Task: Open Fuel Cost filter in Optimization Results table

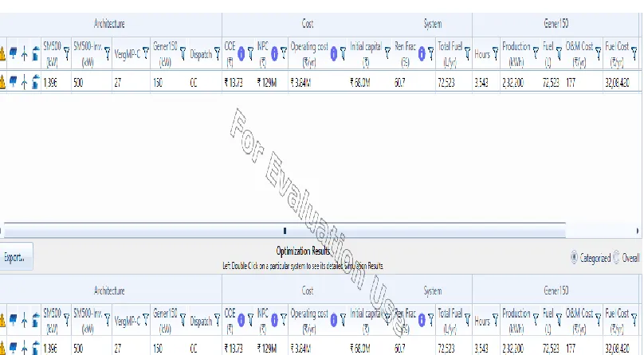Action: point(634,321)
